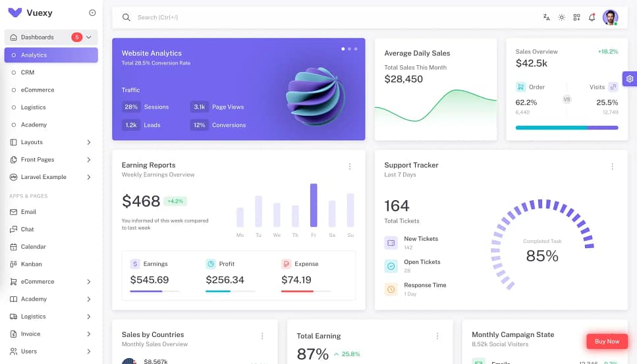Open Earning Reports three-dot menu
The height and width of the screenshot is (364, 637).
tap(350, 167)
